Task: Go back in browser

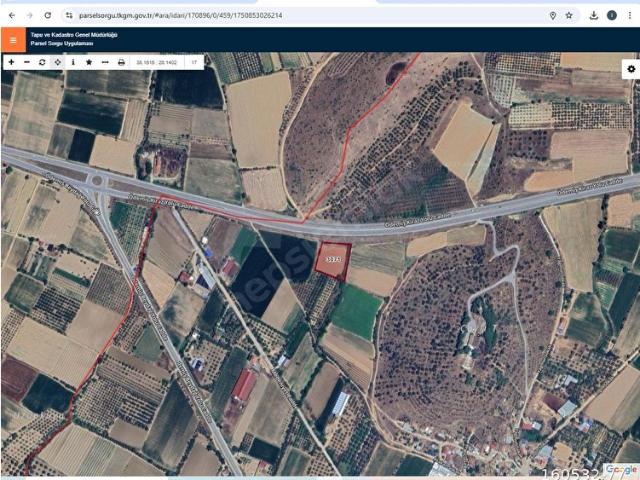Action: [12, 16]
